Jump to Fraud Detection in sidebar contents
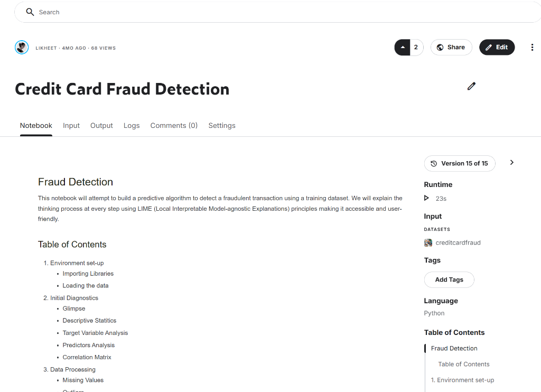This screenshot has width=541, height=392. tap(454, 349)
